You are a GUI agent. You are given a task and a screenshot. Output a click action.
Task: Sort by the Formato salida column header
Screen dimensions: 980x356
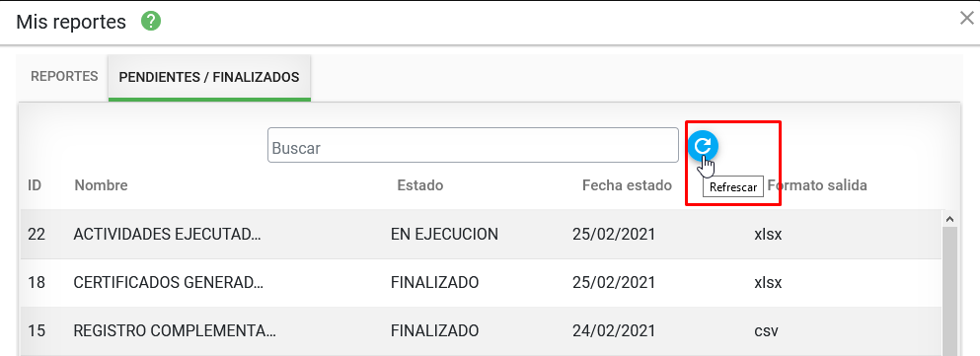click(x=817, y=185)
